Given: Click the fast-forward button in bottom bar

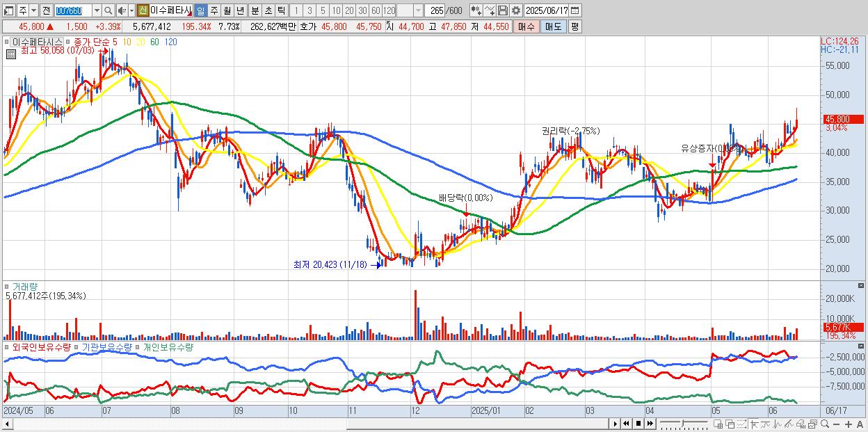Looking at the screenshot, I should [x=650, y=424].
